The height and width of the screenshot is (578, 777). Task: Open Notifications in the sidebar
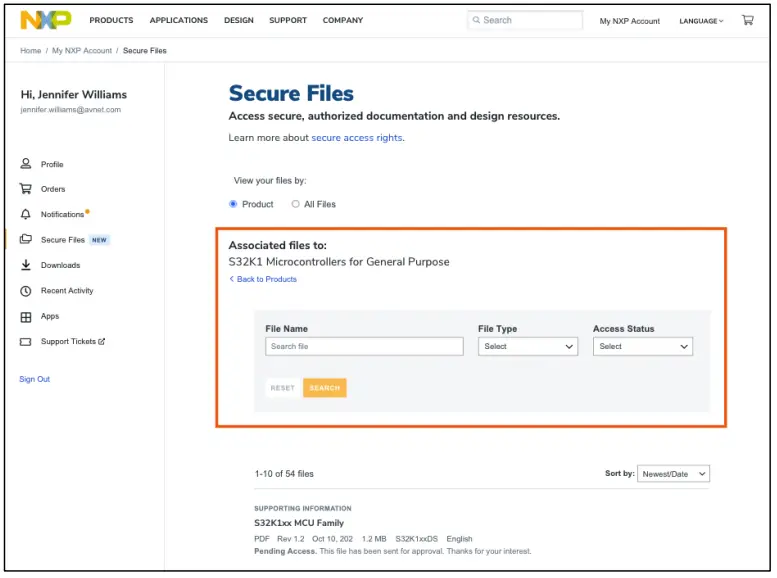(x=62, y=214)
